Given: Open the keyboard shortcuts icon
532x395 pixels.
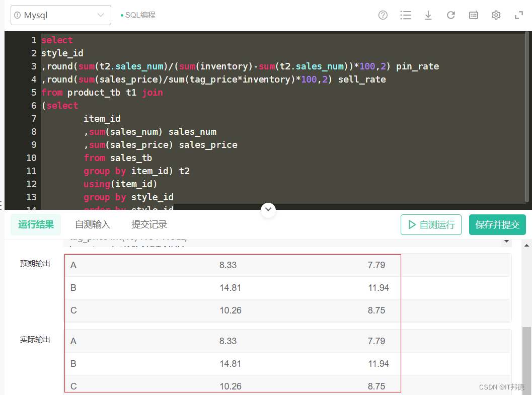Looking at the screenshot, I should point(473,15).
